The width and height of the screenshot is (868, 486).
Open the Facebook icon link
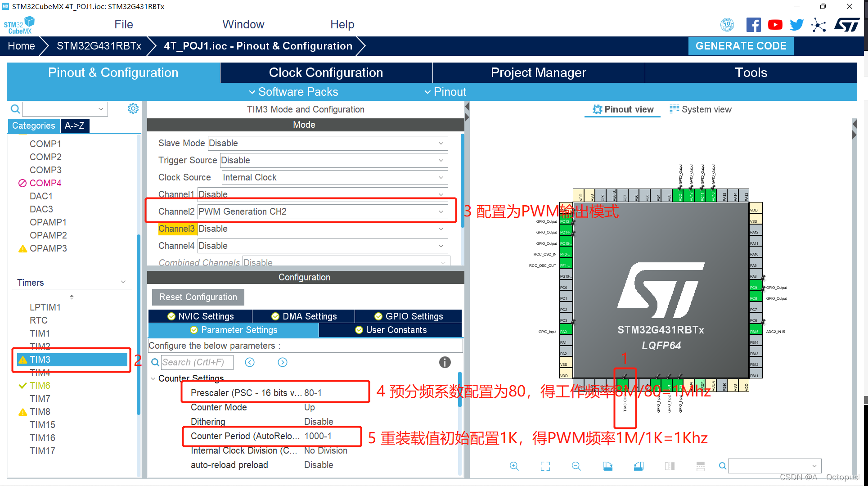coord(753,25)
